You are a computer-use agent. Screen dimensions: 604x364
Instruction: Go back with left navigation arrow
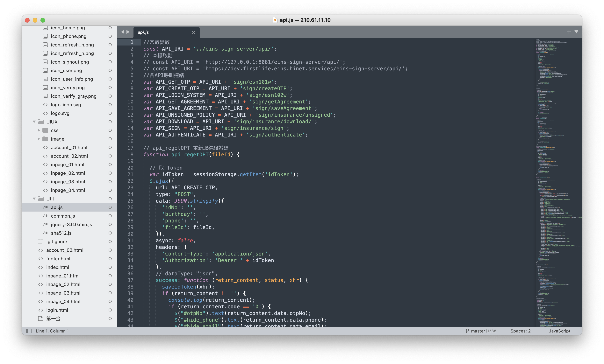(123, 32)
